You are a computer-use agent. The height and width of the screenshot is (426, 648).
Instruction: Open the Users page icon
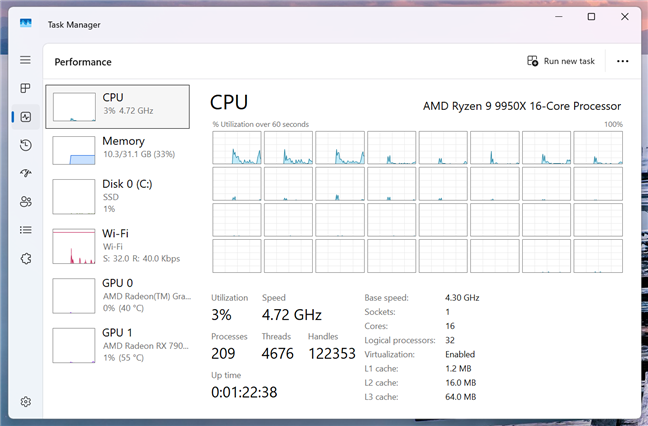point(26,202)
